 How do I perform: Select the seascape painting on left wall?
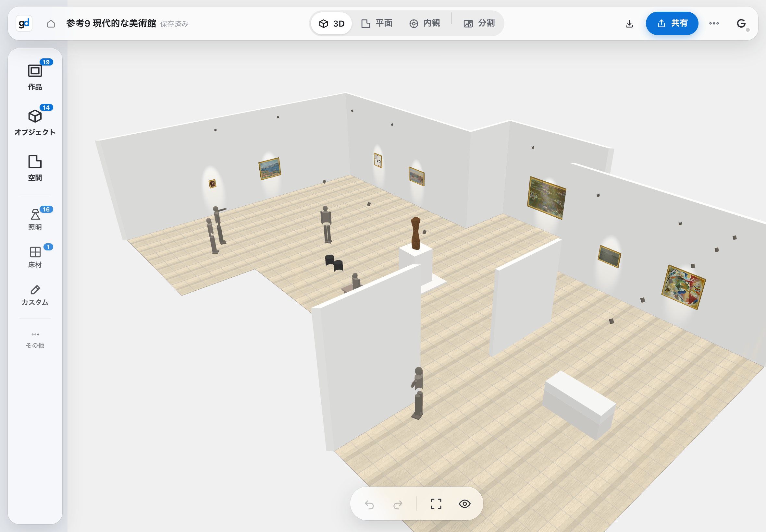tap(269, 168)
